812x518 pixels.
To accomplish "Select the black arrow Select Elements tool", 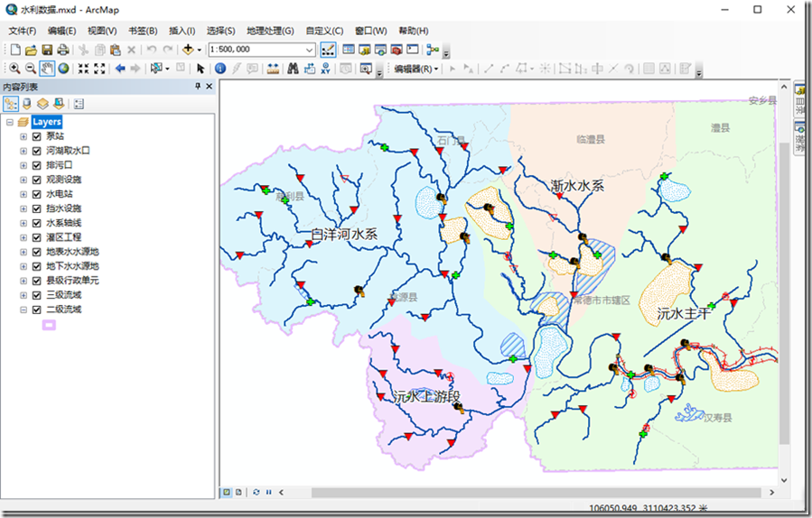I will (x=201, y=69).
